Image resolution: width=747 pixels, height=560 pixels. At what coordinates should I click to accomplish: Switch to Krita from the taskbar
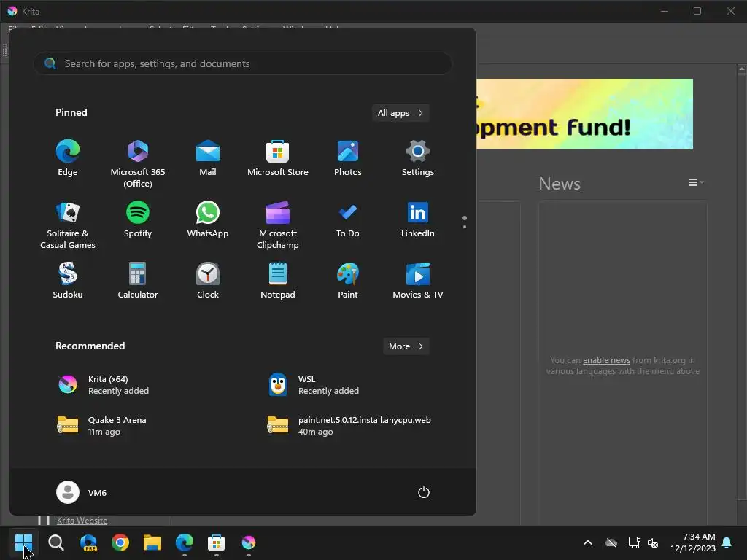[249, 542]
